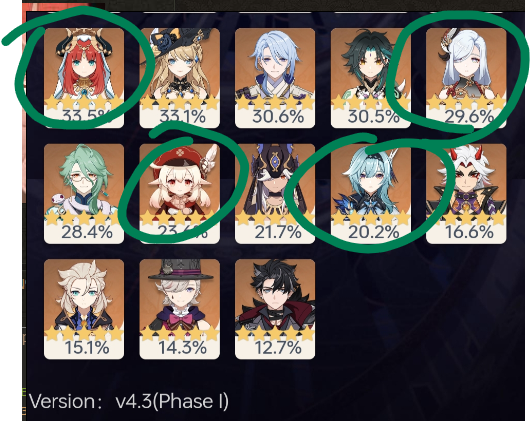Viewport: 530px width, 421px height.
Task: Click the black-haired character card at 12.7%
Action: point(275,309)
